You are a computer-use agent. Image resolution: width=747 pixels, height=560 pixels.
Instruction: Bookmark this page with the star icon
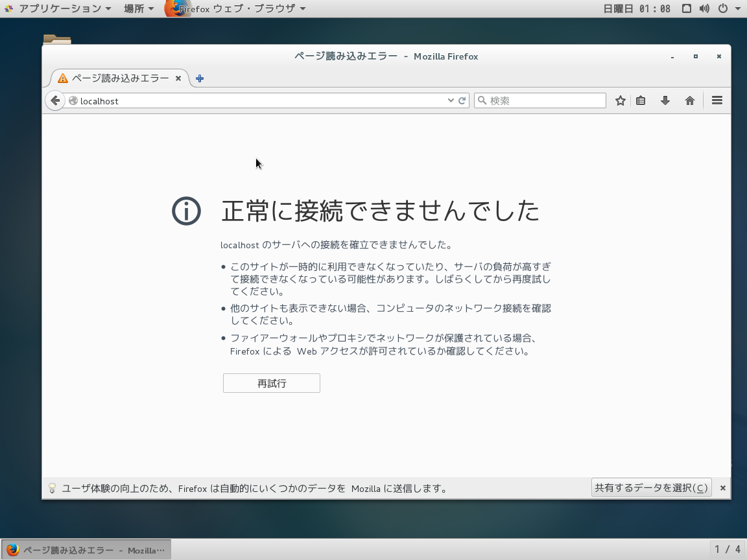click(x=620, y=100)
